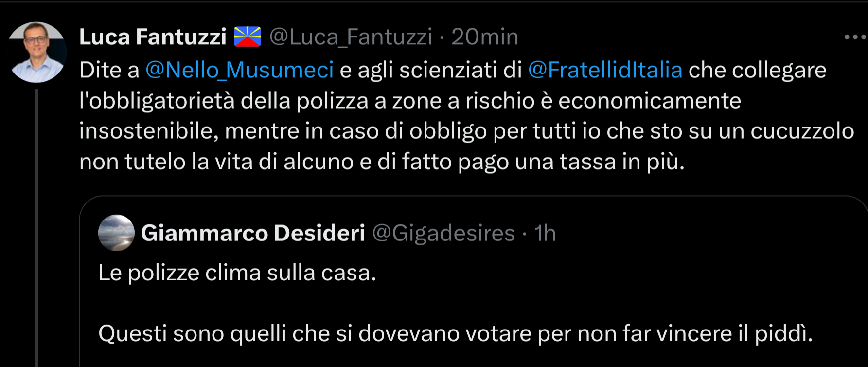Viewport: 868px width, 367px height.
Task: Click the tweet line starting "l'obbligatorietà della polizza"
Action: [410, 101]
